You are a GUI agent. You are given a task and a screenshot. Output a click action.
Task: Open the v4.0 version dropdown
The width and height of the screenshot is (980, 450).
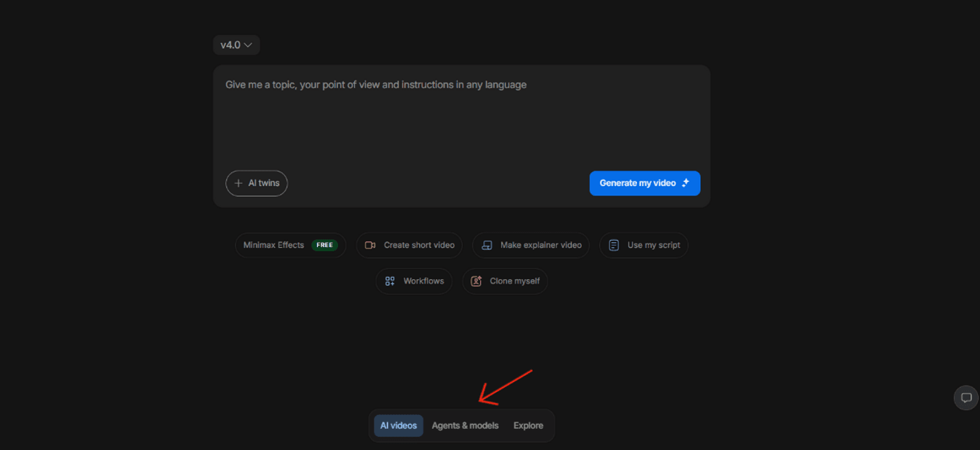pos(236,45)
